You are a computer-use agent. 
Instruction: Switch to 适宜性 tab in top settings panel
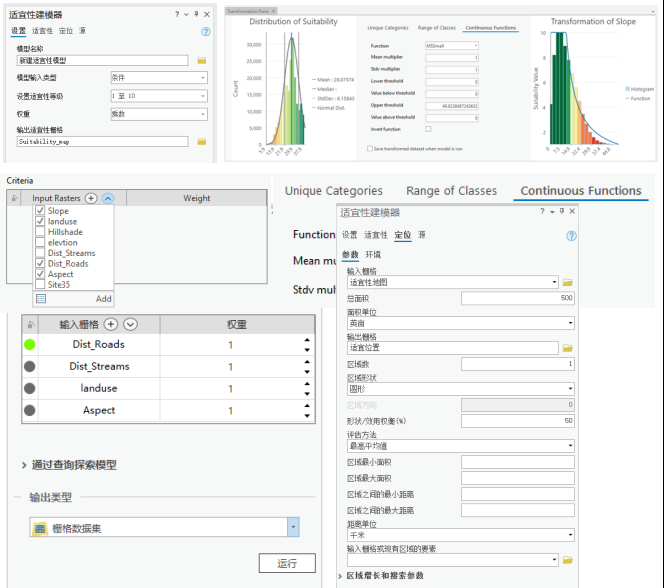42,31
